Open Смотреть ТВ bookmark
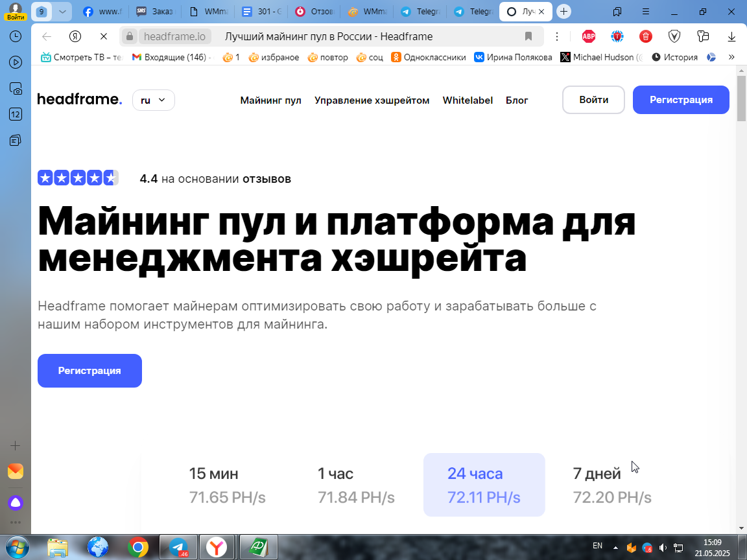Viewport: 747px width, 560px height. [82, 57]
